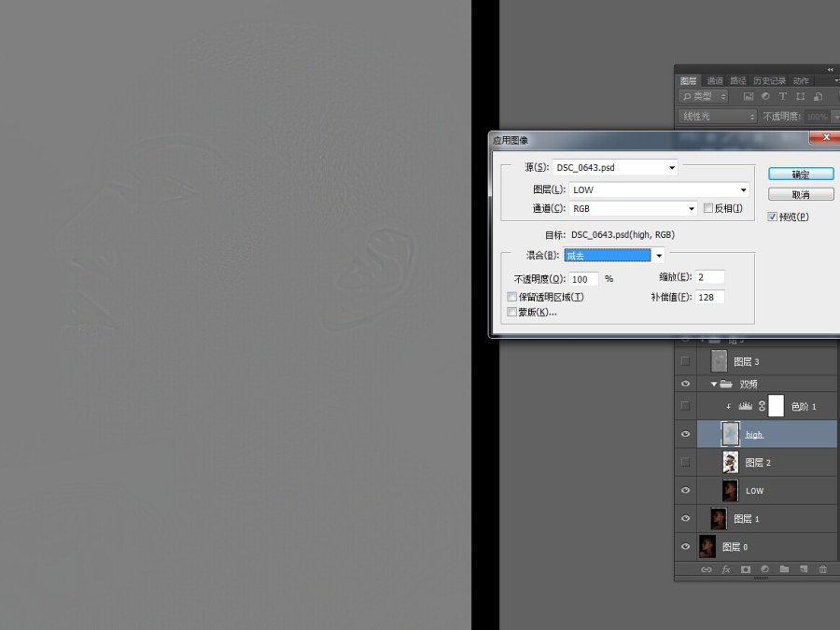Click the new layer icon

pos(804,569)
